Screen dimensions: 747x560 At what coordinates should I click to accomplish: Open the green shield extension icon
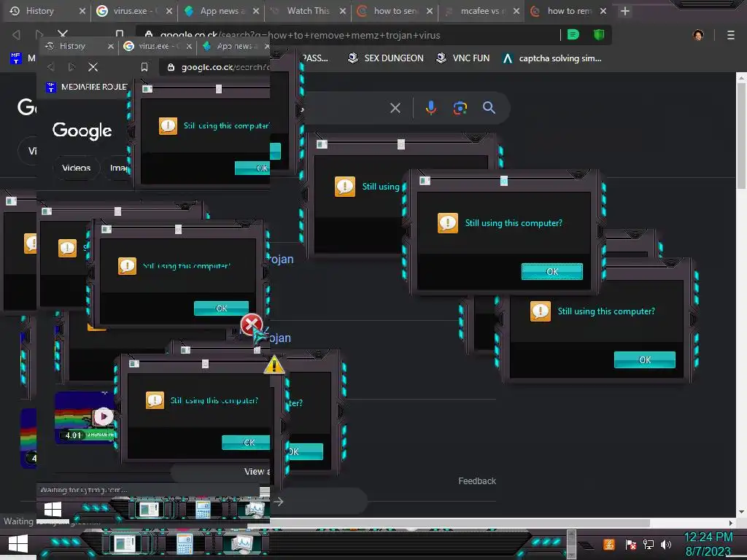coord(599,35)
